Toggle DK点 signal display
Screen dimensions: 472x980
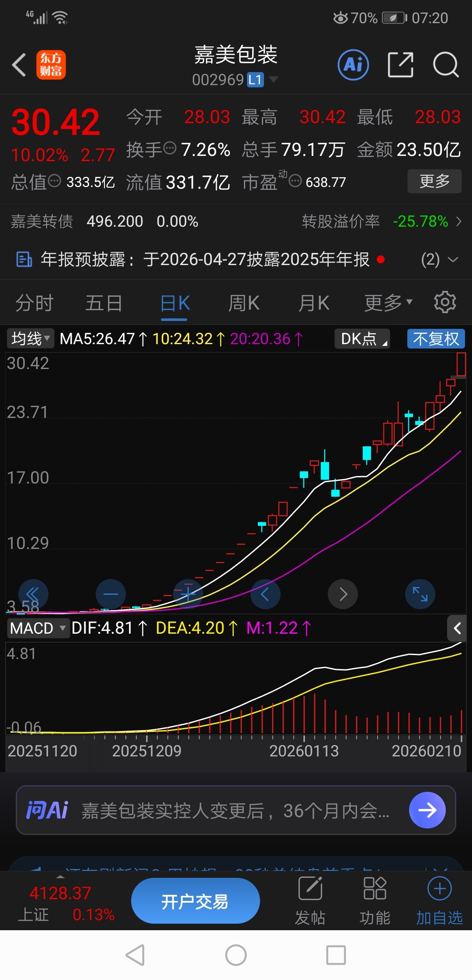pyautogui.click(x=362, y=338)
